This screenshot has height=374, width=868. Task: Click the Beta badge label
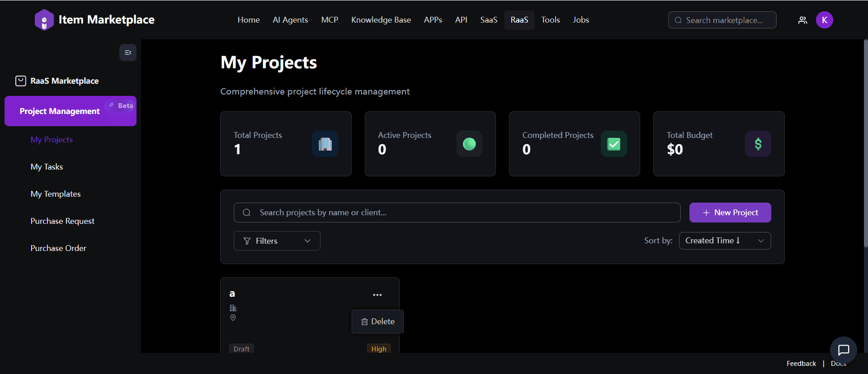121,105
